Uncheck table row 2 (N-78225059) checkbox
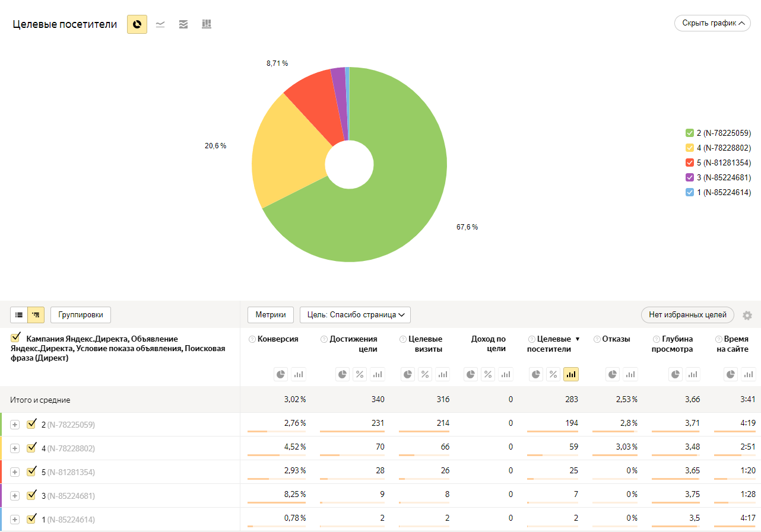Viewport: 761px width, 532px height. [x=32, y=424]
